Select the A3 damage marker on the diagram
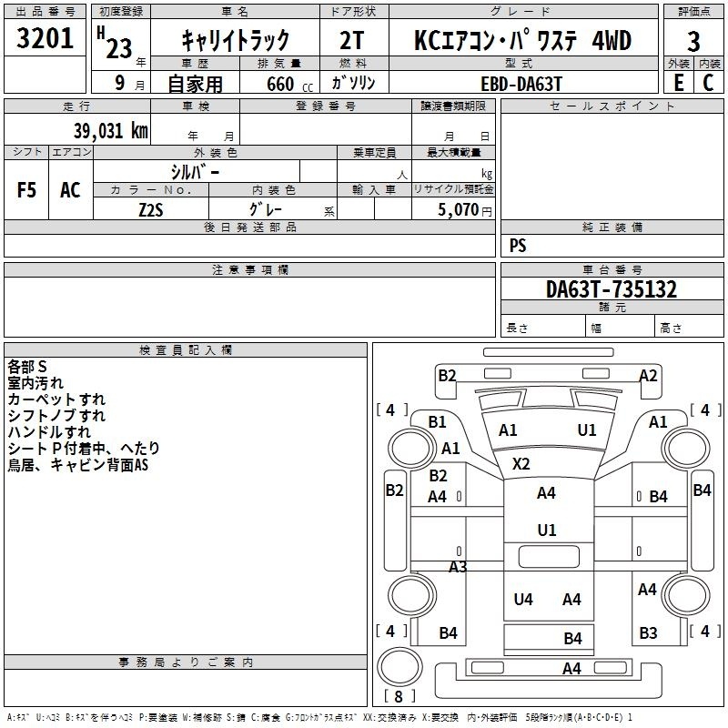This screenshot has height=728, width=728. coord(458,567)
